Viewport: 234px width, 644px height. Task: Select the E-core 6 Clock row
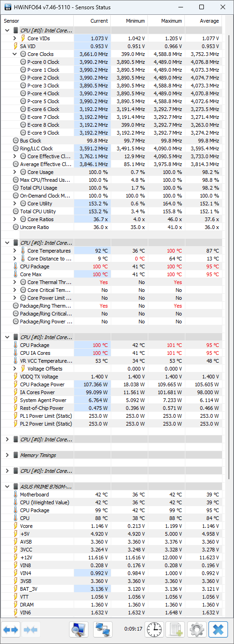point(112,109)
